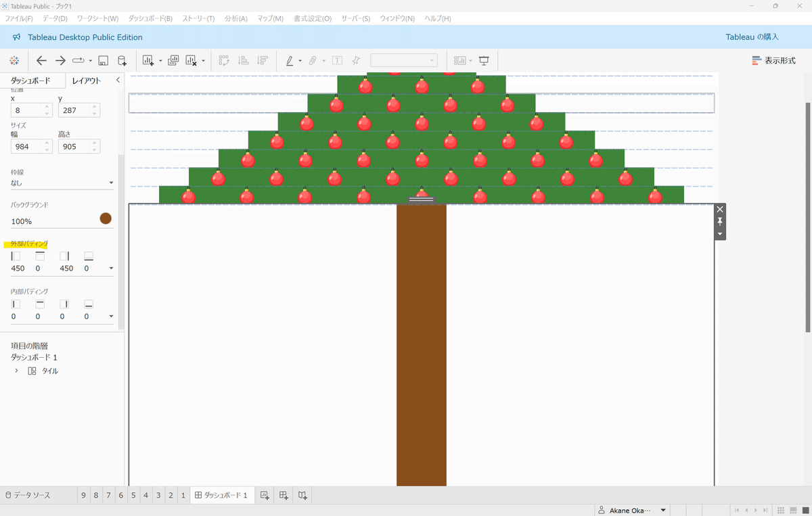Screen dimensions: 812x516
Task: Click the announcement megaphone icon in banner
Action: tap(17, 37)
